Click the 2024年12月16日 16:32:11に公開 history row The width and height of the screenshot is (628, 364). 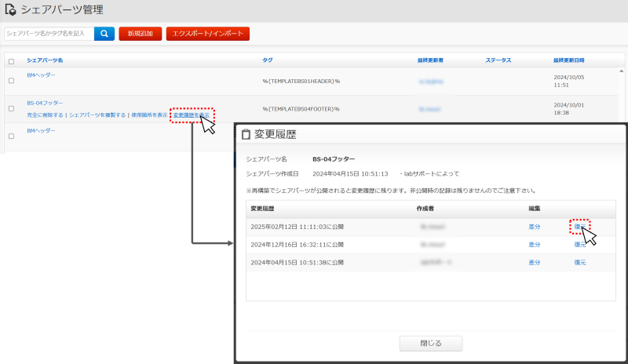click(431, 245)
